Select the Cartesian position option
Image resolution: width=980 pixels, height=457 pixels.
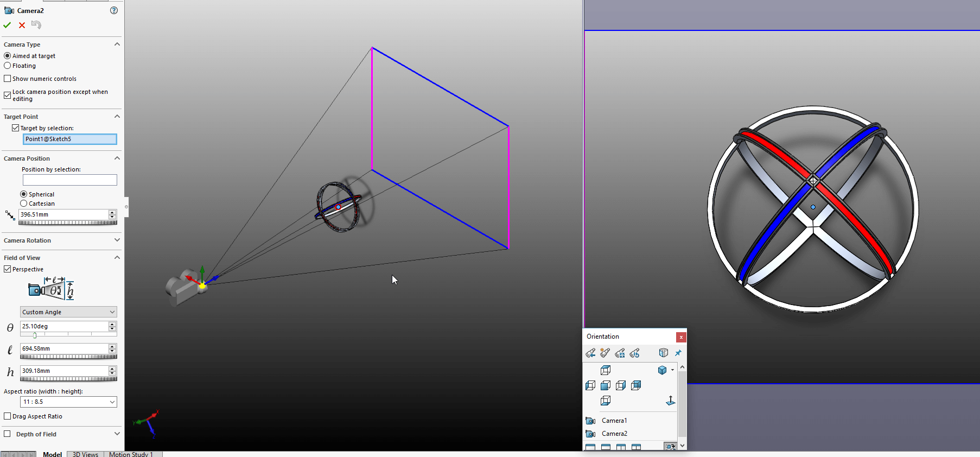coord(24,204)
